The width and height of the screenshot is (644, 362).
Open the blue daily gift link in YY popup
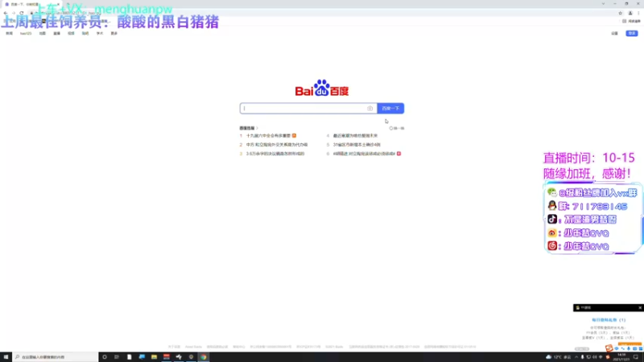[x=609, y=319]
